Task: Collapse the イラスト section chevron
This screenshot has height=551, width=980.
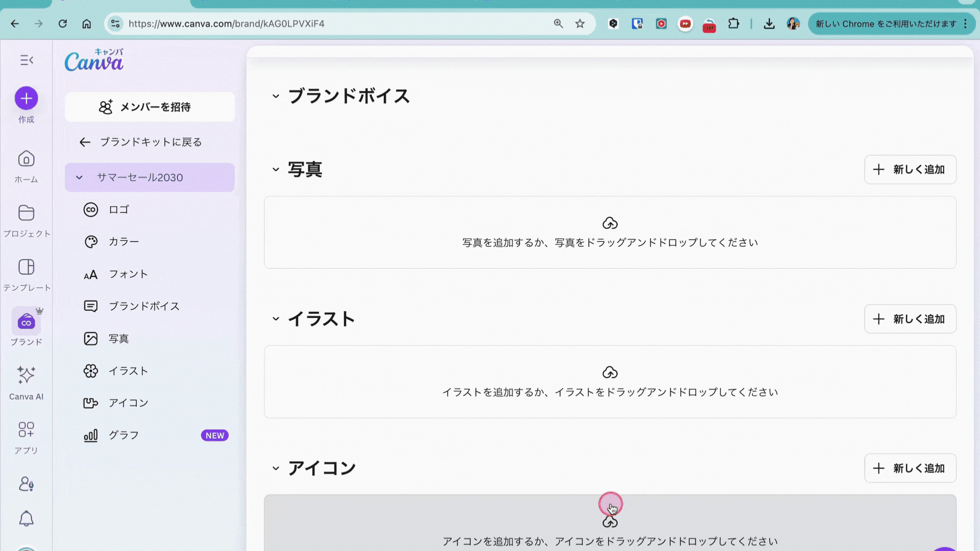Action: click(276, 319)
